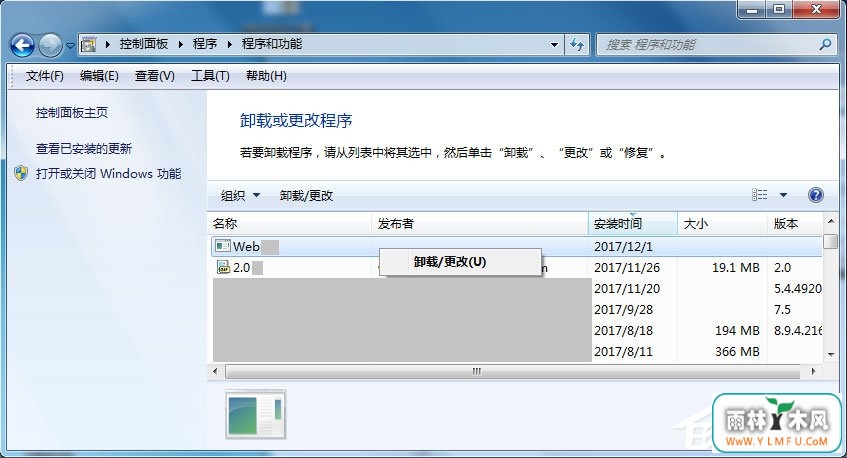Click the 19.1 MB size cell

click(736, 268)
